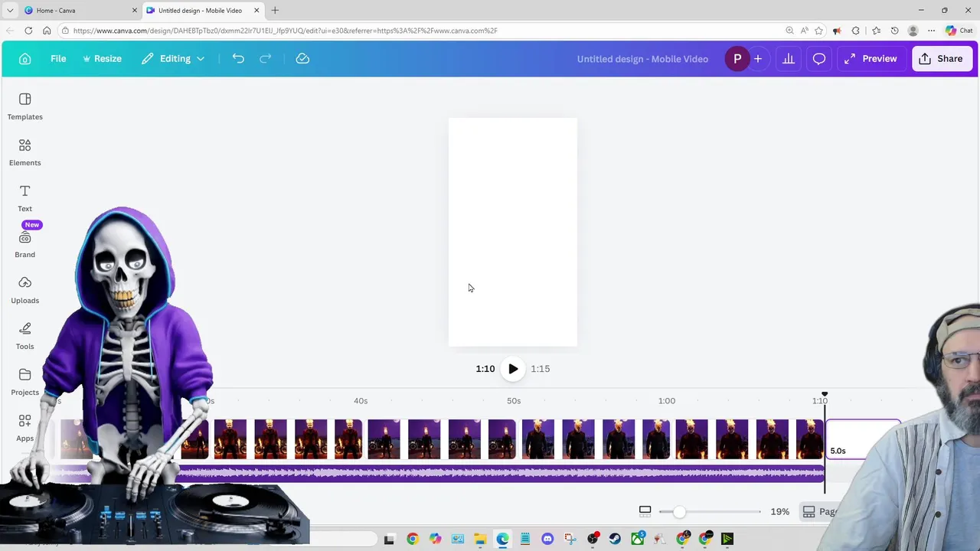Click timeline ruler at 40s mark
This screenshot has height=551, width=980.
point(361,401)
